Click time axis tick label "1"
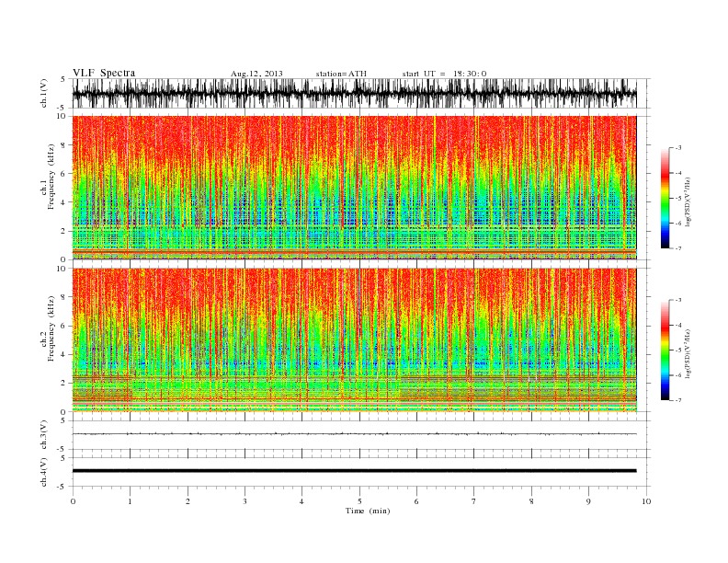 click(130, 501)
